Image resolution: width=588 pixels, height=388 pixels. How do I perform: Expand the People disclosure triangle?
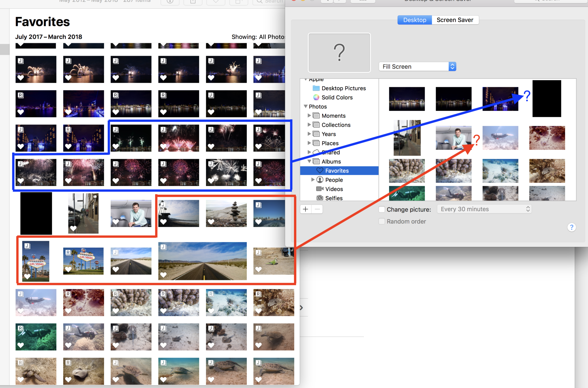tap(313, 180)
